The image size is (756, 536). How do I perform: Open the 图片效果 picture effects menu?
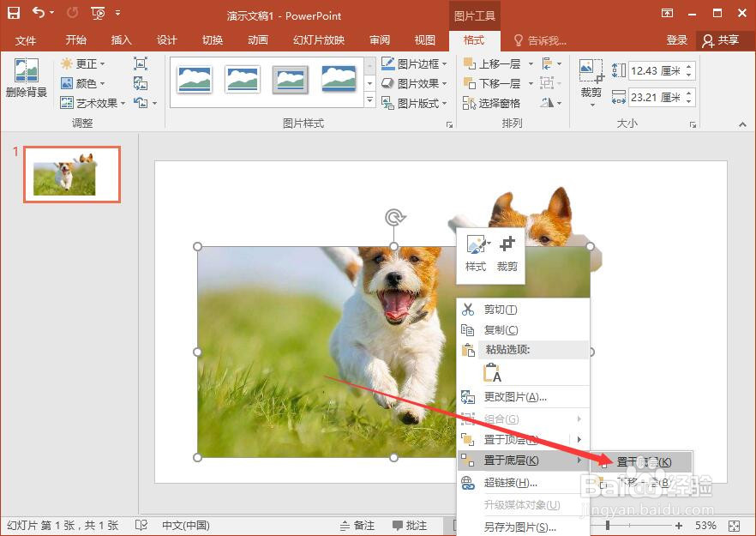click(x=414, y=83)
